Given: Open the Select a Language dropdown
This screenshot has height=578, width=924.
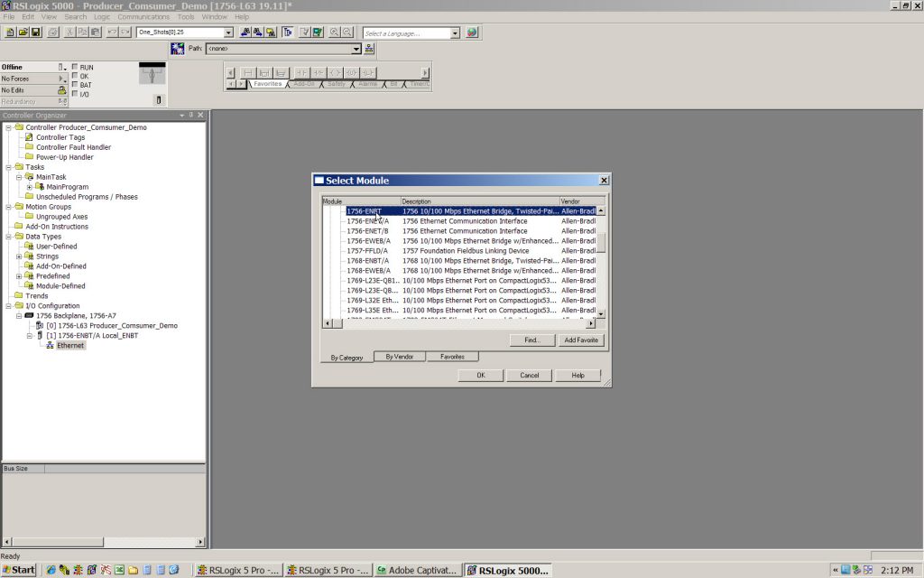Looking at the screenshot, I should click(x=455, y=33).
